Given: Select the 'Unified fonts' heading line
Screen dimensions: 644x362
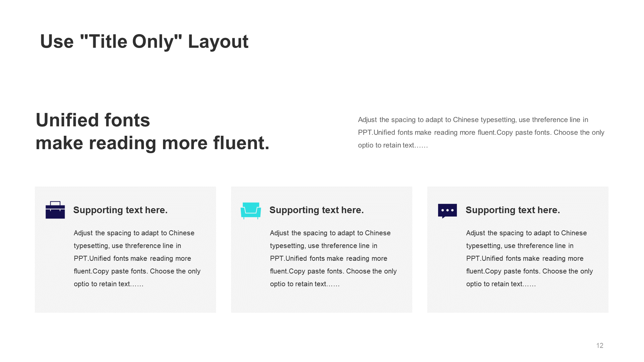Looking at the screenshot, I should tap(93, 120).
